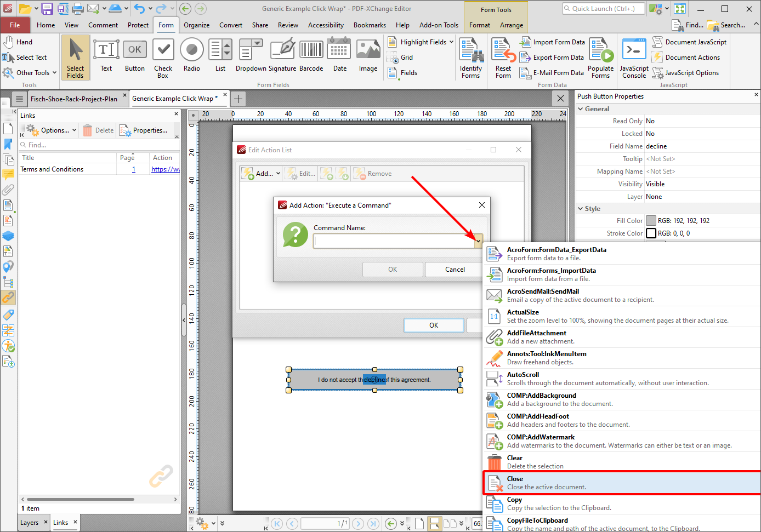Open the Comments panel in the sidebar

(8, 175)
